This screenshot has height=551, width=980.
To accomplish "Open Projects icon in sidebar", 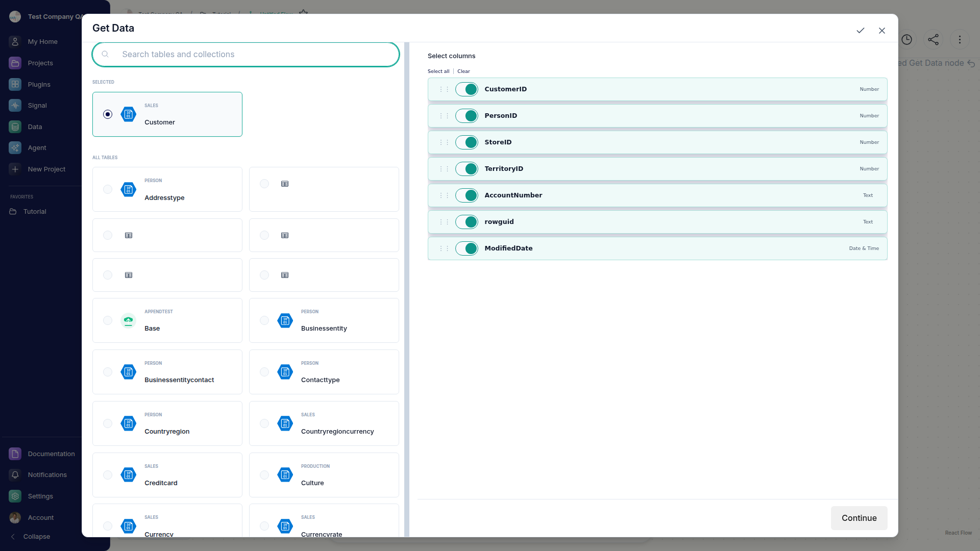I will tap(15, 63).
